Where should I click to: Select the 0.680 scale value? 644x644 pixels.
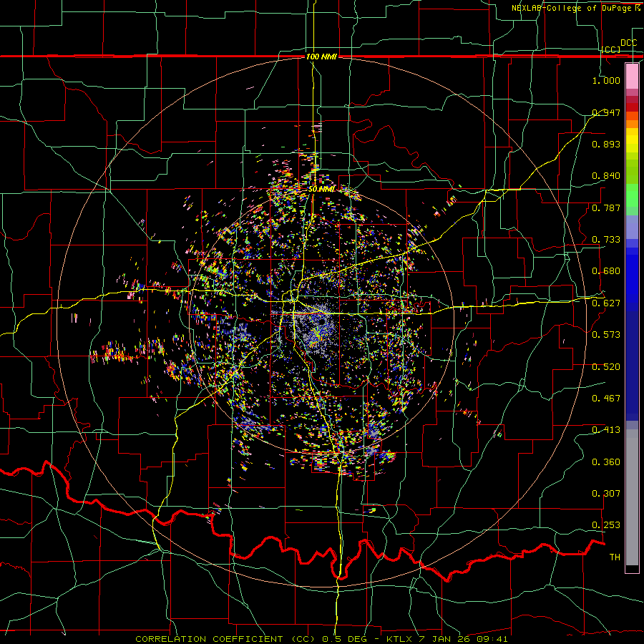(x=606, y=271)
